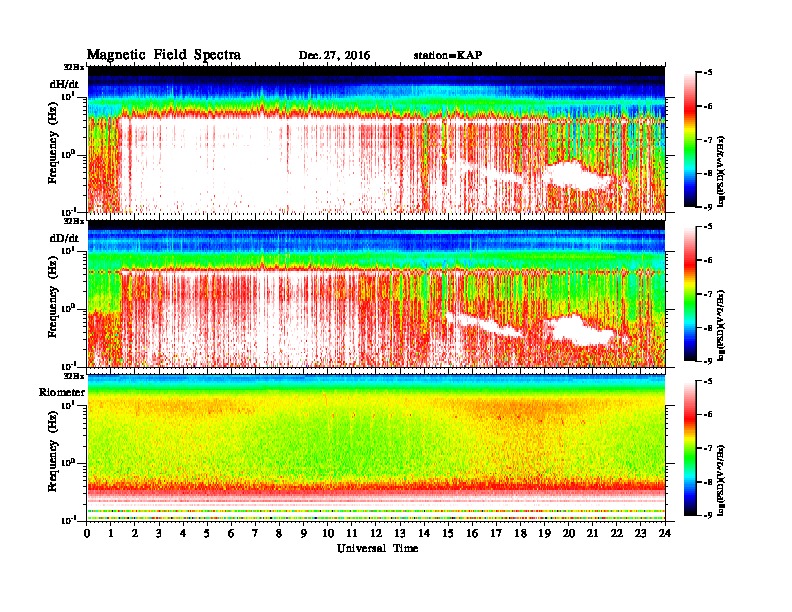Click the log PSD label beside dH/dt color bar
Viewport: 792px width, 612px height.
click(722, 172)
